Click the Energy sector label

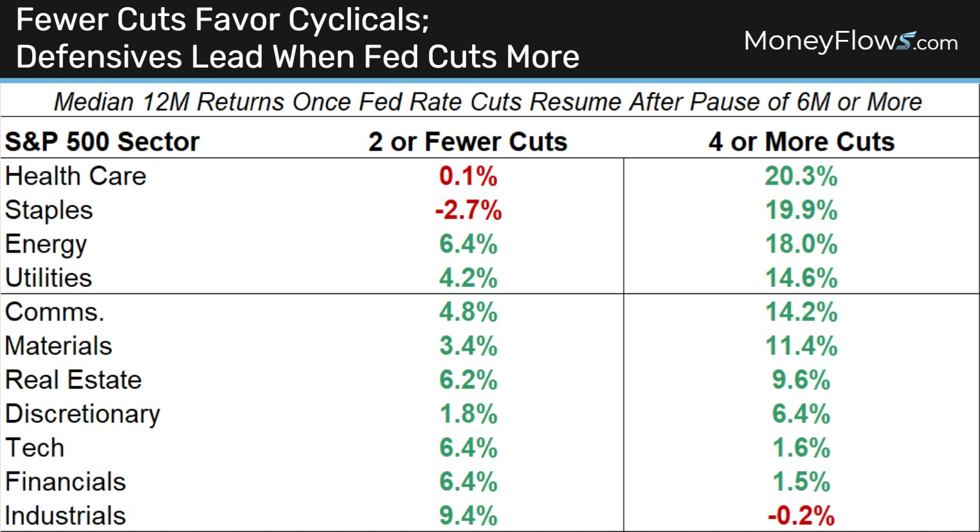(x=46, y=244)
